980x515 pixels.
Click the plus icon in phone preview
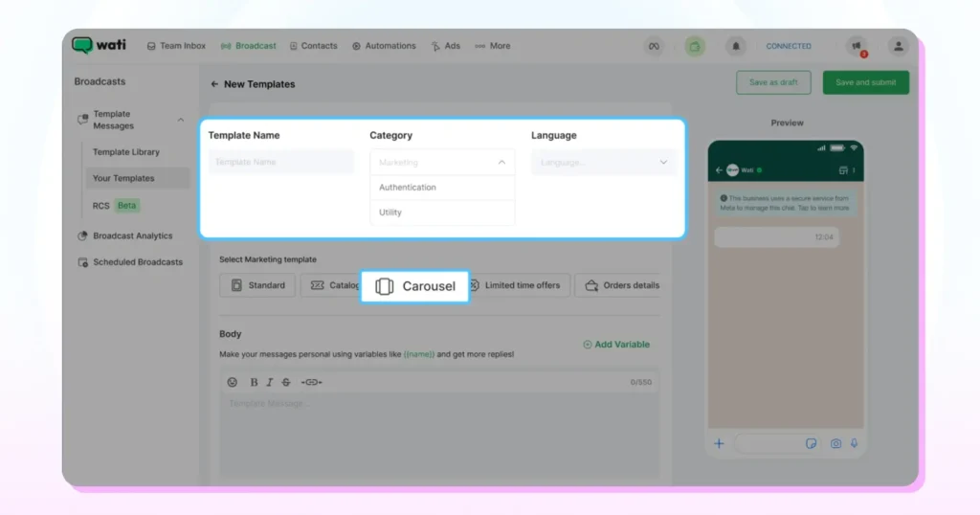(719, 444)
